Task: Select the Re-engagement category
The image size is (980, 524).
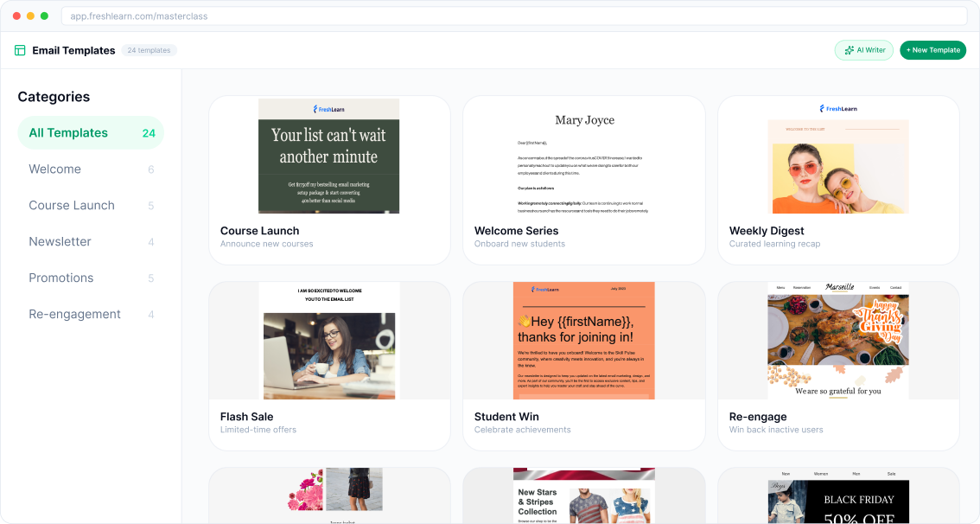Action: coord(73,314)
